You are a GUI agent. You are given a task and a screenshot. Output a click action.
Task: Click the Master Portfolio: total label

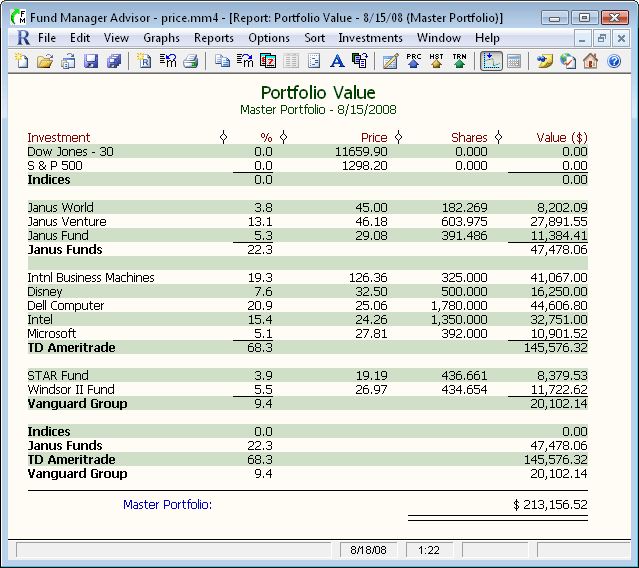point(167,504)
